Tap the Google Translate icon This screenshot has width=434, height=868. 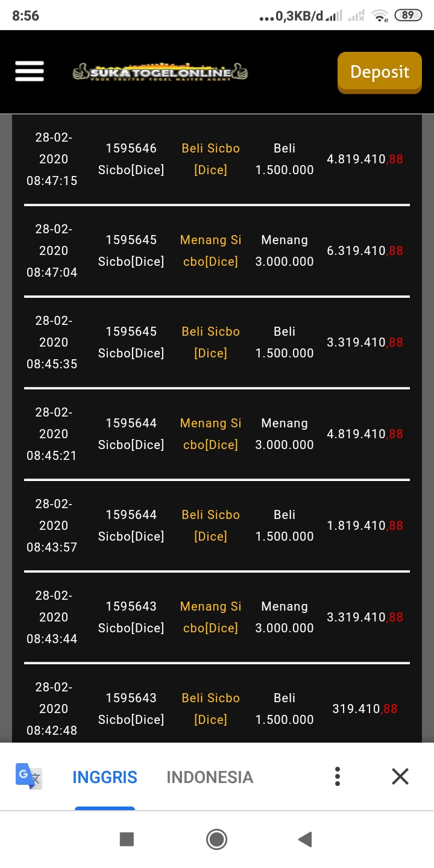[x=28, y=776]
